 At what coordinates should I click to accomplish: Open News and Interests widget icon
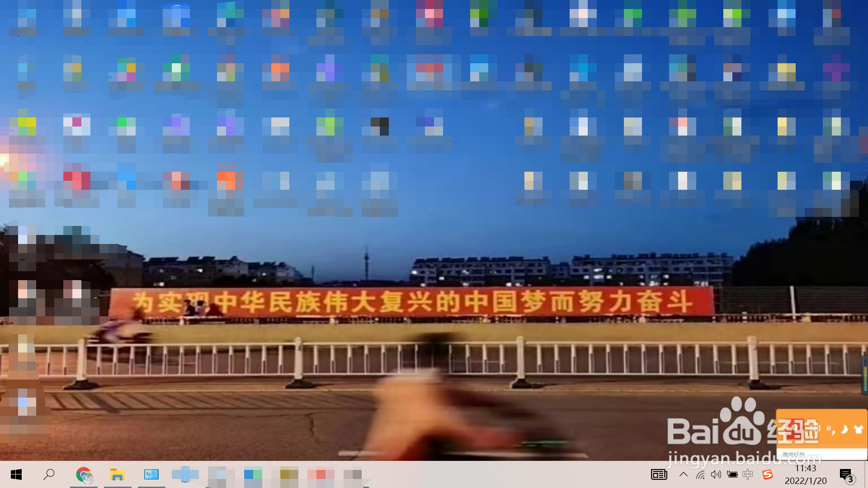pos(659,474)
